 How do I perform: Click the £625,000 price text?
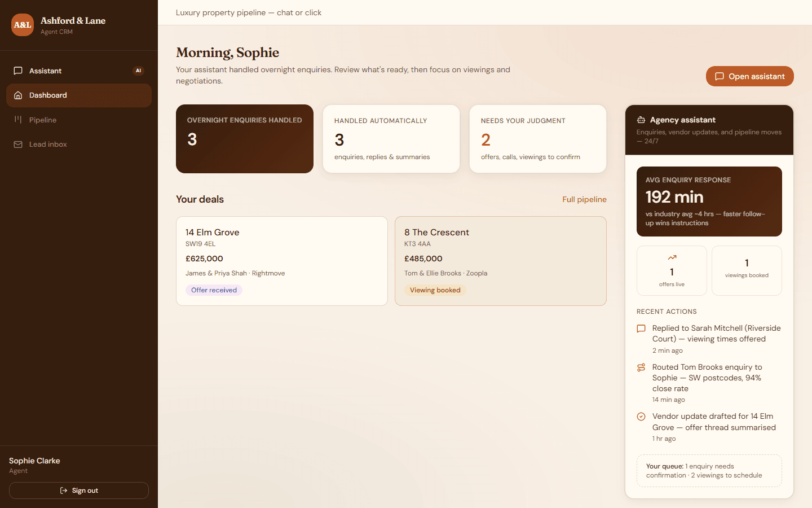click(x=204, y=259)
